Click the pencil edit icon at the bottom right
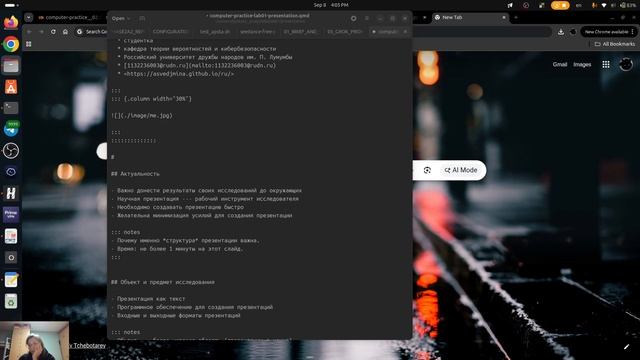The width and height of the screenshot is (640, 360). 626,347
